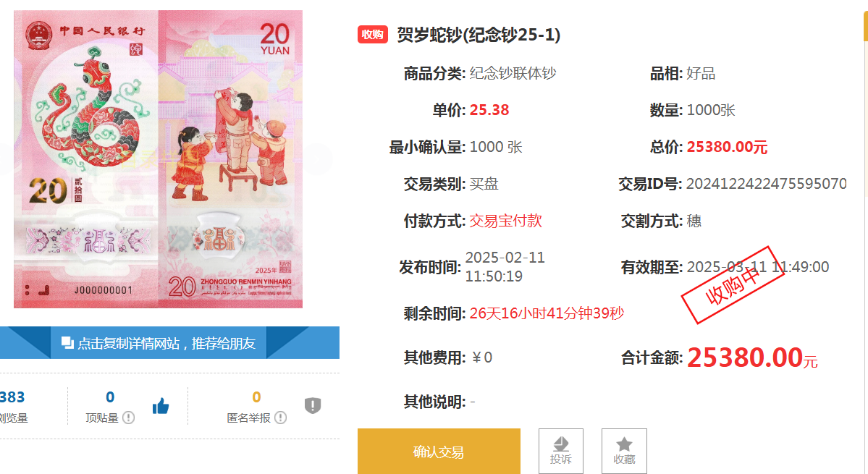Click the anonymous report shield icon
The height and width of the screenshot is (474, 868).
[x=313, y=405]
